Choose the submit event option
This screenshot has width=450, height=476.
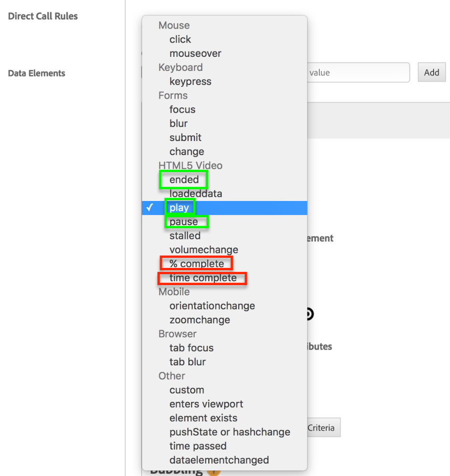(x=185, y=138)
